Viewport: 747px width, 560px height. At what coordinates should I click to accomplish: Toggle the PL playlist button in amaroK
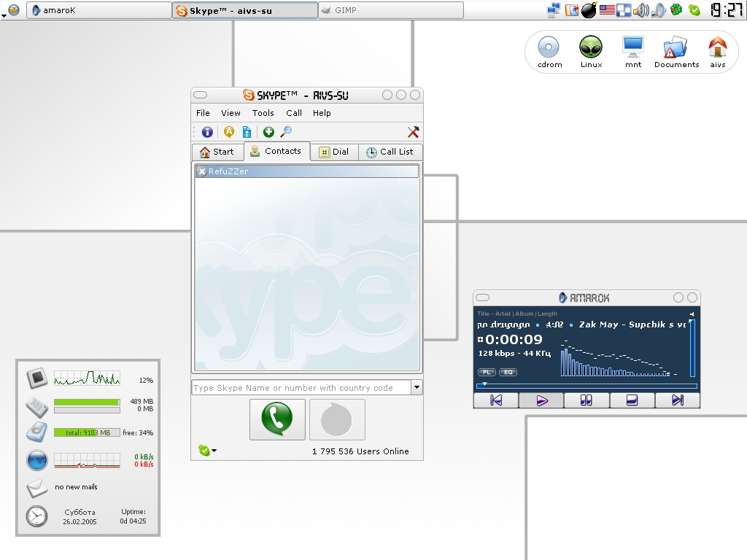(487, 373)
